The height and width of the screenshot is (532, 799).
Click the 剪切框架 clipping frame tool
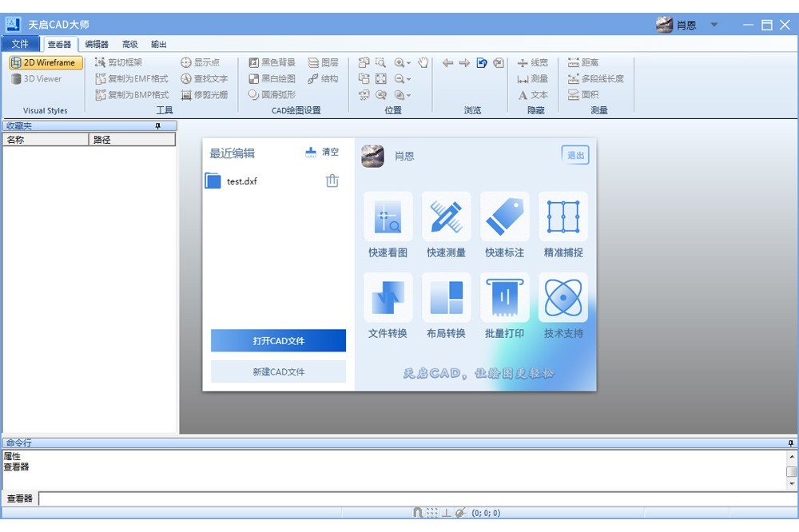(x=118, y=62)
